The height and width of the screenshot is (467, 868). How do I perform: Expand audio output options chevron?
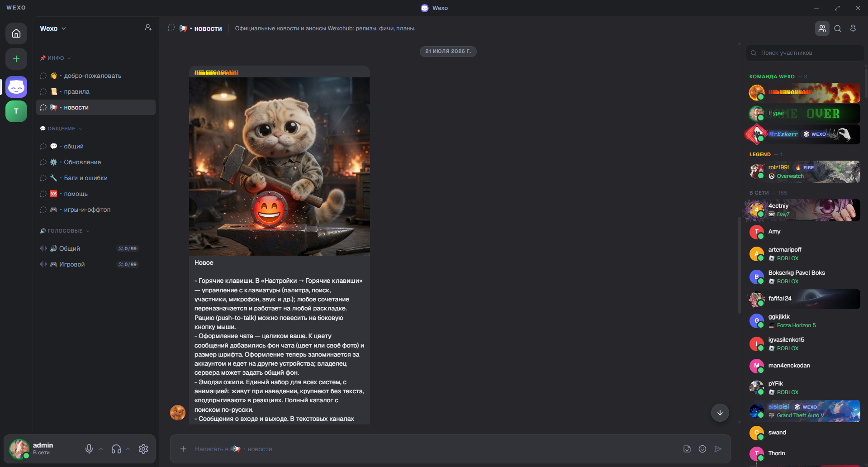(128, 449)
